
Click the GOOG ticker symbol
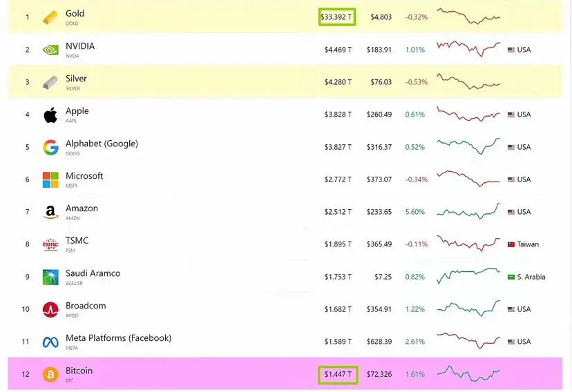tap(73, 154)
